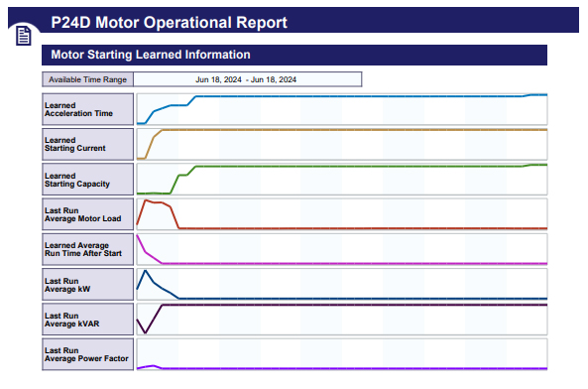
Task: Click the report document icon
Action: tap(23, 36)
